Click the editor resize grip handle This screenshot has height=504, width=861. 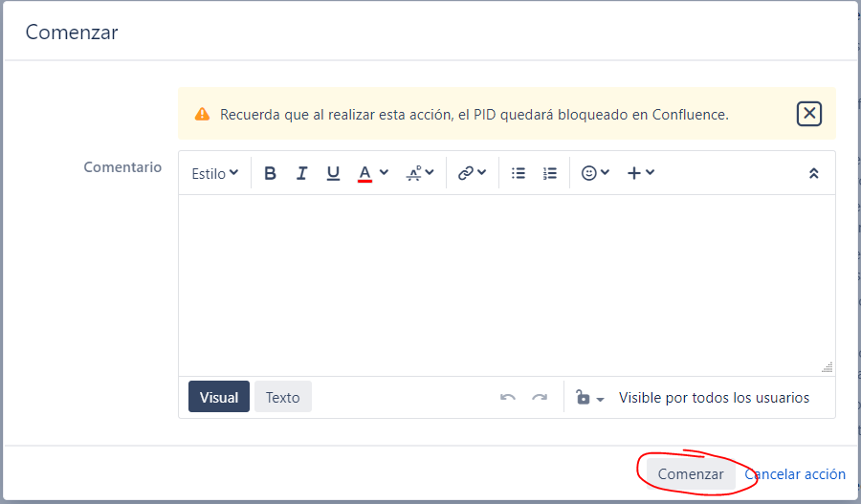coord(828,367)
